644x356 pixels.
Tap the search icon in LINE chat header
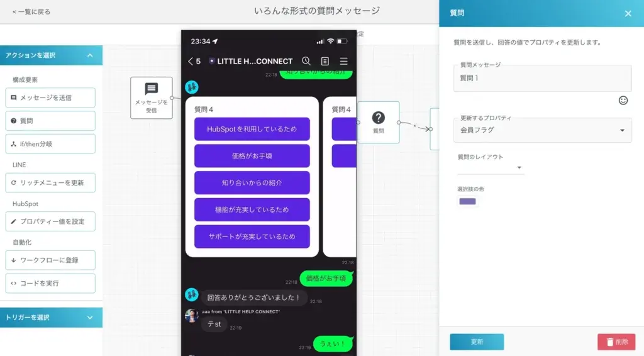306,61
